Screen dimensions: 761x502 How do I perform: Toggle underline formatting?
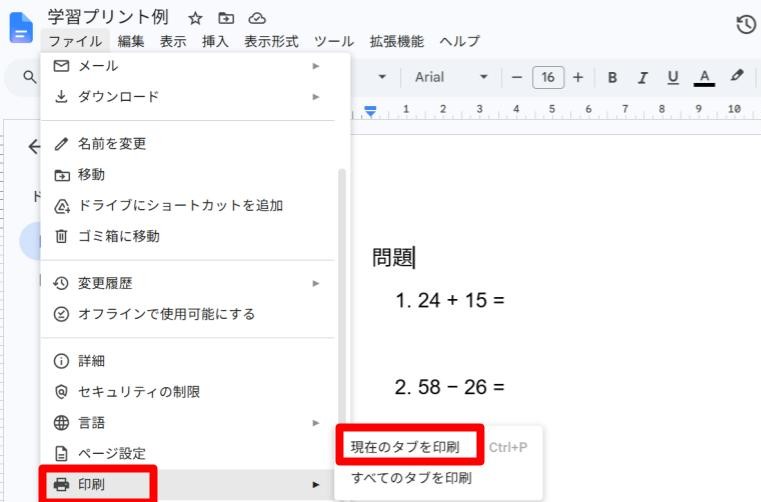pyautogui.click(x=673, y=77)
